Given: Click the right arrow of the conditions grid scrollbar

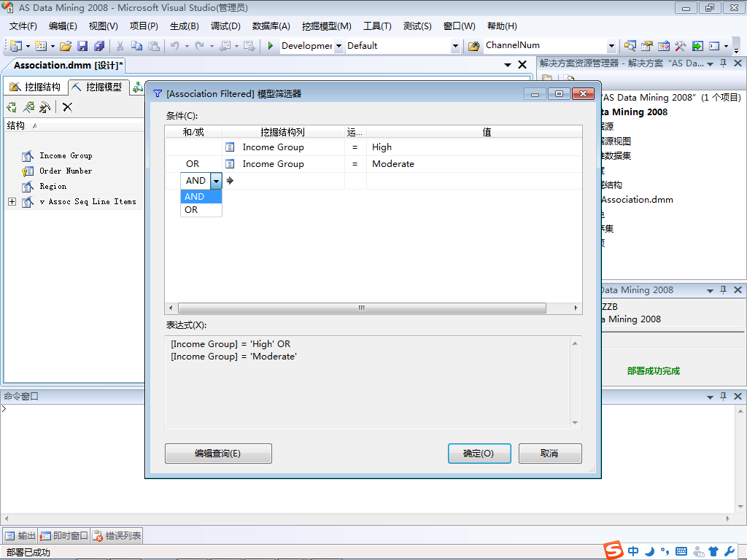Looking at the screenshot, I should (576, 308).
